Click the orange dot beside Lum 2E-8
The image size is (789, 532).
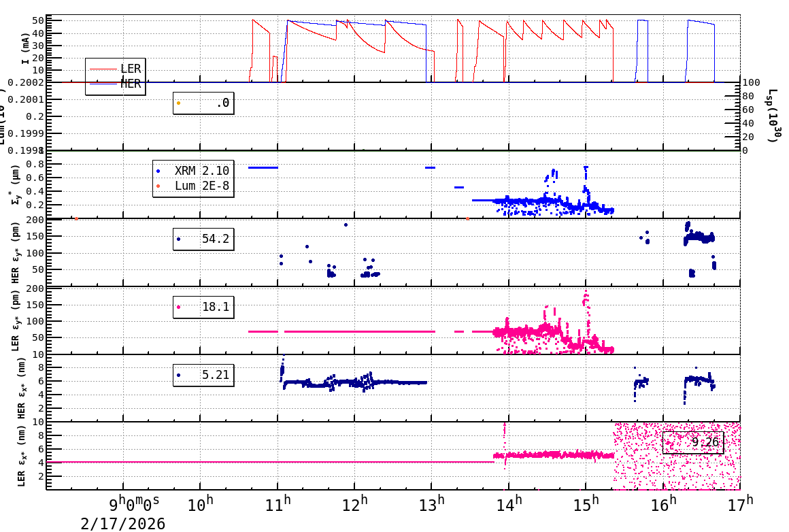coord(158,186)
